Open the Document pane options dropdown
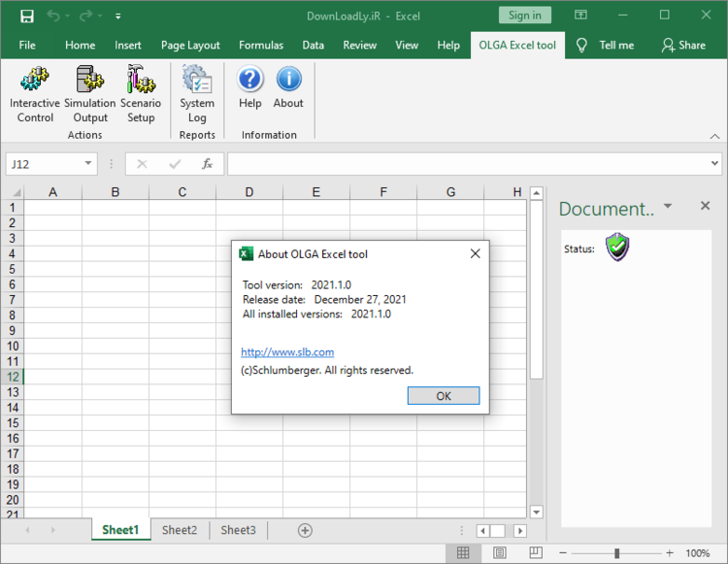This screenshot has width=728, height=564. (668, 206)
